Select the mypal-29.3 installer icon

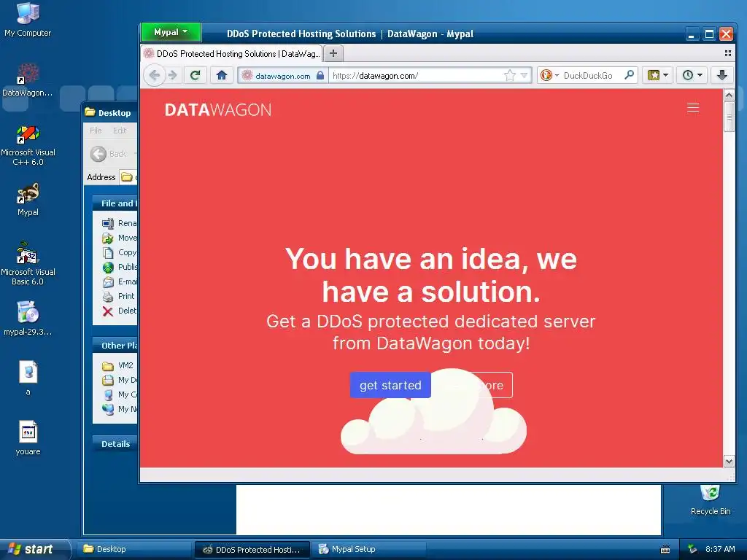pos(28,318)
